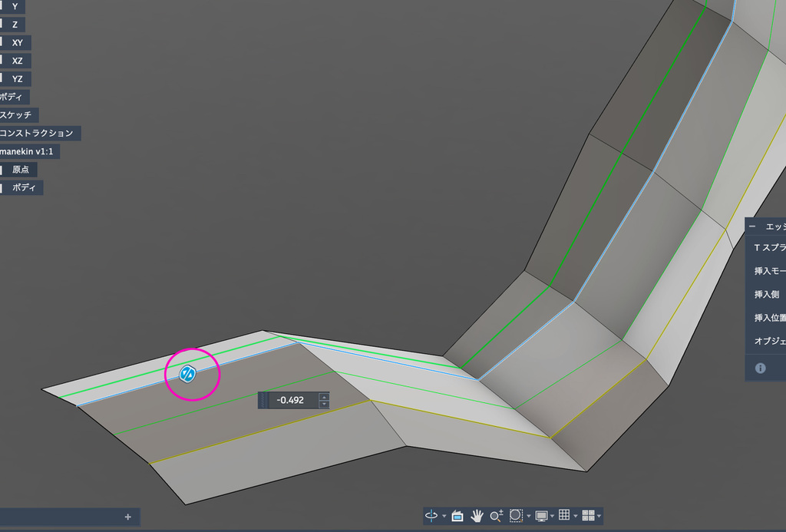Open Display Settings monitor icon
The image size is (786, 532).
point(541,516)
